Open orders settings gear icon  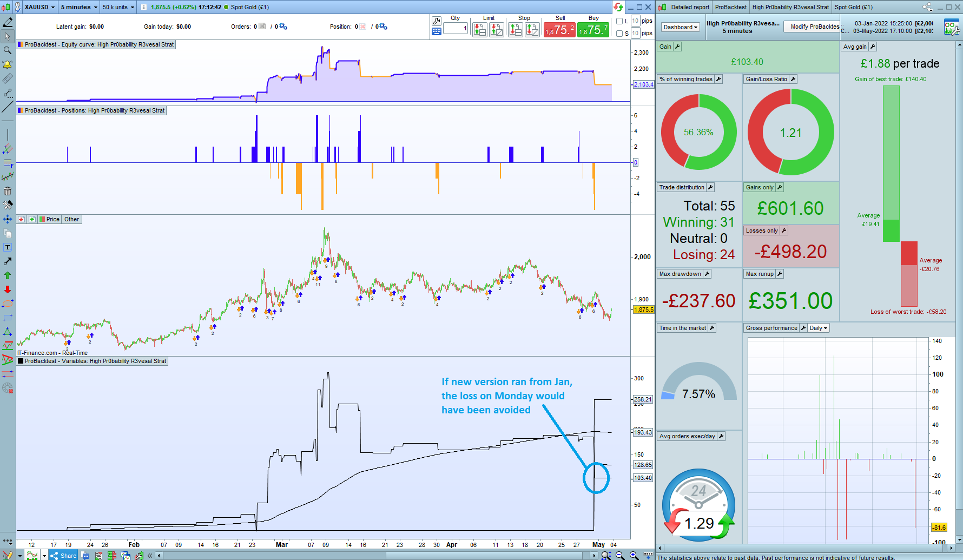283,27
